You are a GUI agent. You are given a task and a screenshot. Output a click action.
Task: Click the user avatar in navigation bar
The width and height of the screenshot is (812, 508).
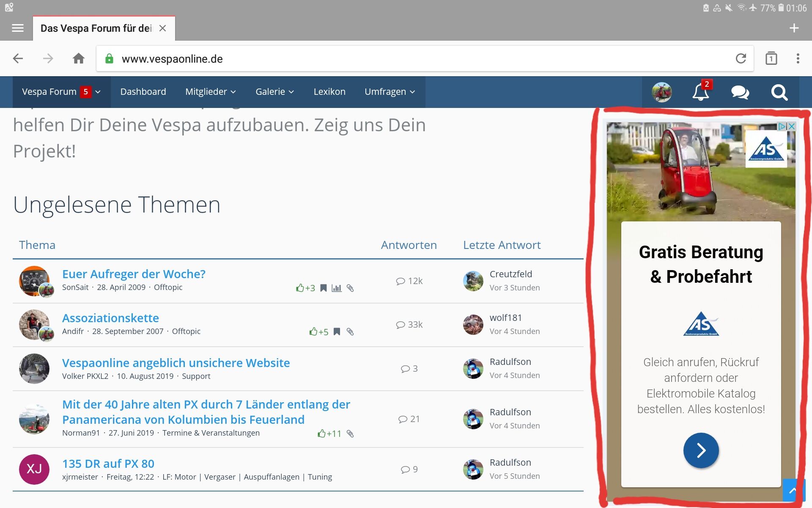click(661, 92)
